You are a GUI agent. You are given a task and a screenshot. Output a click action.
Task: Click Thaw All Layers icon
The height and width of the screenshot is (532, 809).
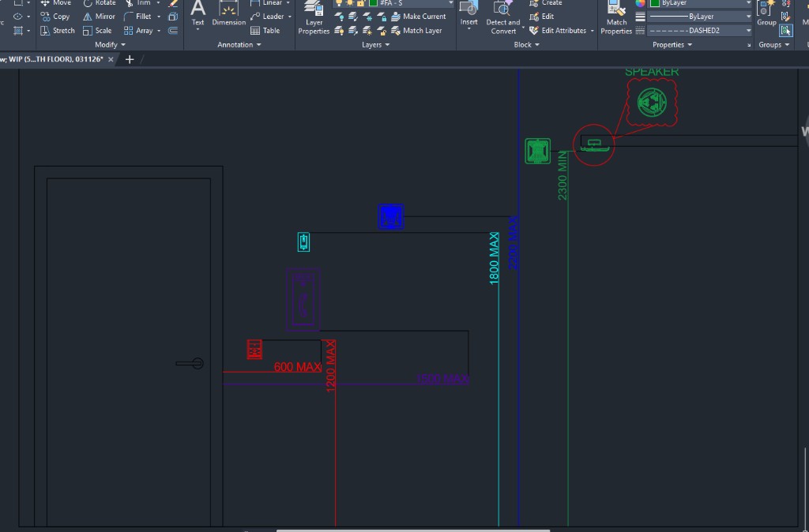click(367, 31)
